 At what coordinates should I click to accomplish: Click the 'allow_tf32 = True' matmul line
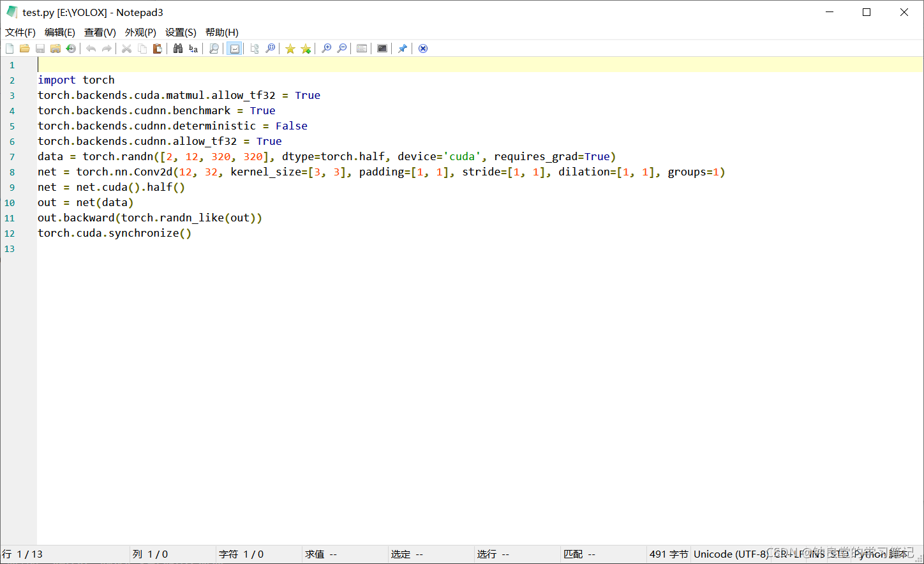point(179,95)
